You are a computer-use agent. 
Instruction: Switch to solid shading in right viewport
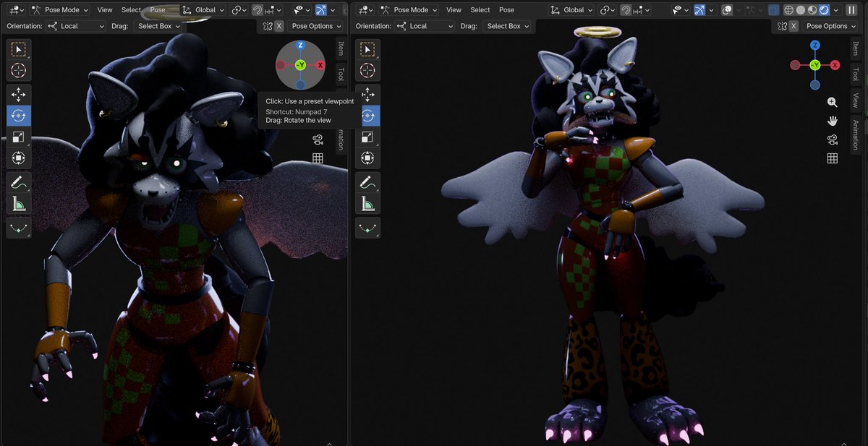point(801,10)
